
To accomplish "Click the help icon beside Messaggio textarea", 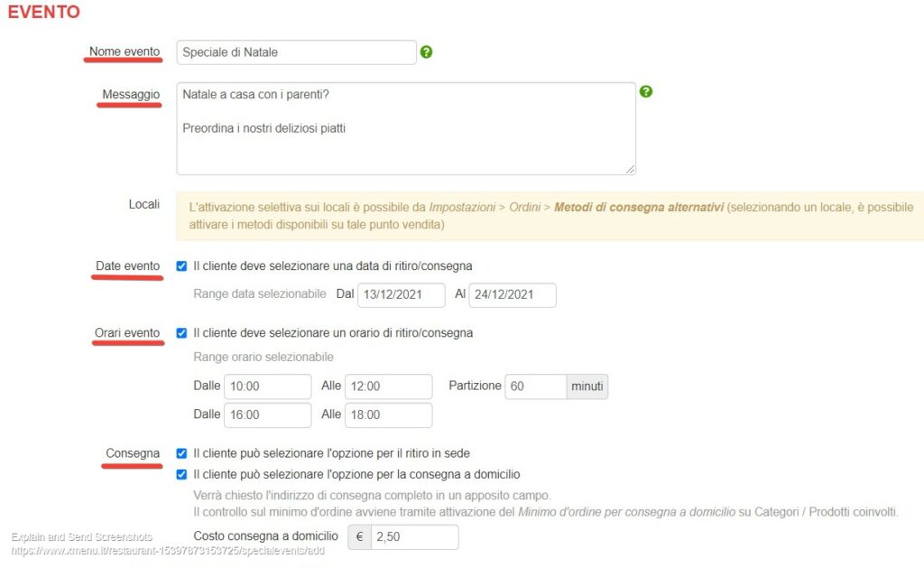I will pos(645,91).
